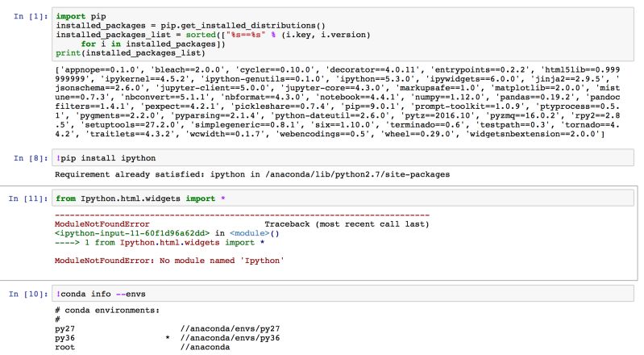This screenshot has width=644, height=355.
Task: Click 'numpy==1.12.0' in package output
Action: [449, 98]
